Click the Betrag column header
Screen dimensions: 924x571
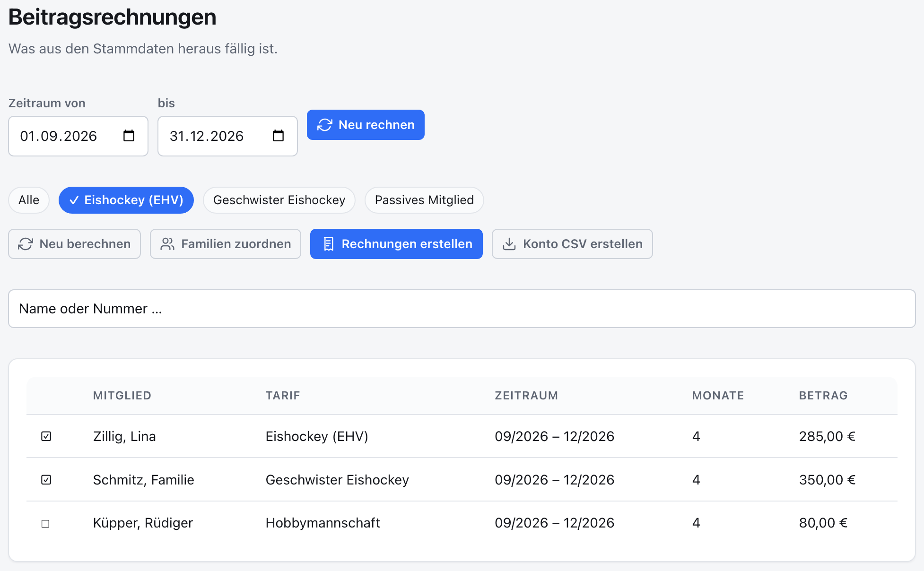[x=823, y=396]
